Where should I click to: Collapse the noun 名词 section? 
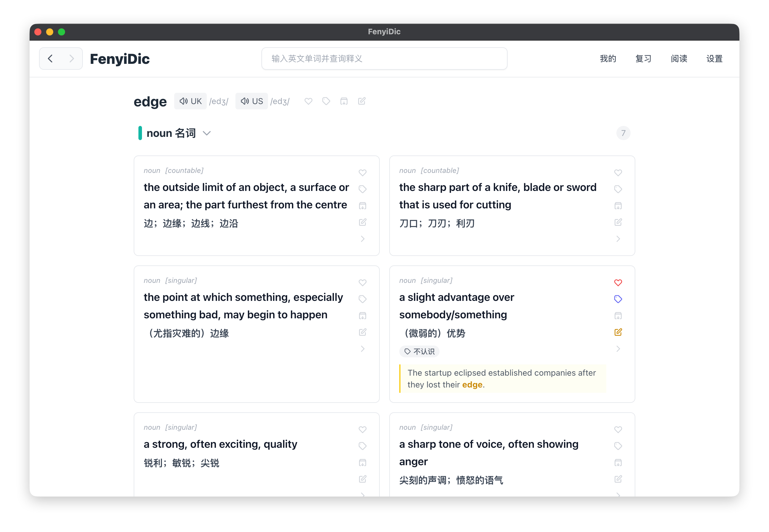click(207, 133)
